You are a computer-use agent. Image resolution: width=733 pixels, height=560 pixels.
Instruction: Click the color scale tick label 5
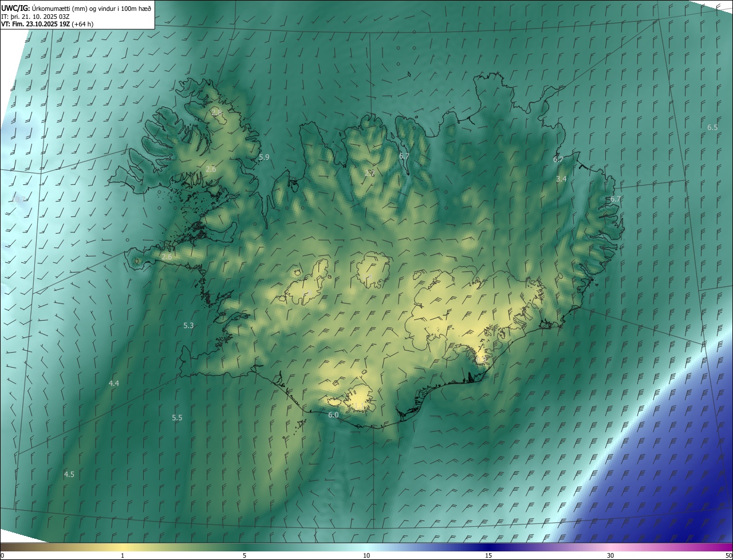pos(245,555)
